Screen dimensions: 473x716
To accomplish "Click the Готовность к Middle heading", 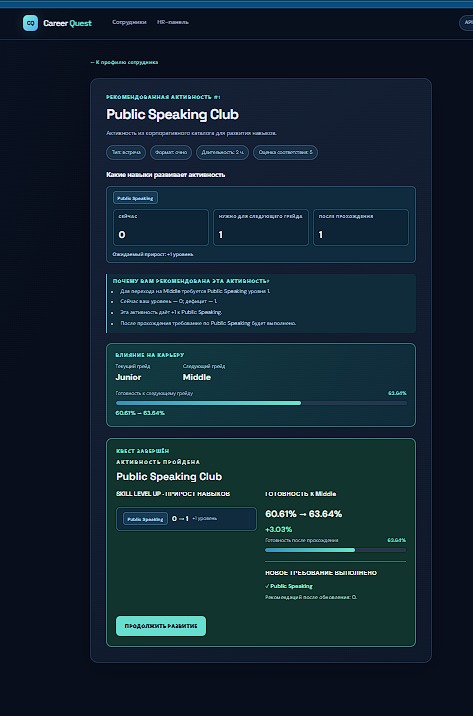I will point(300,494).
